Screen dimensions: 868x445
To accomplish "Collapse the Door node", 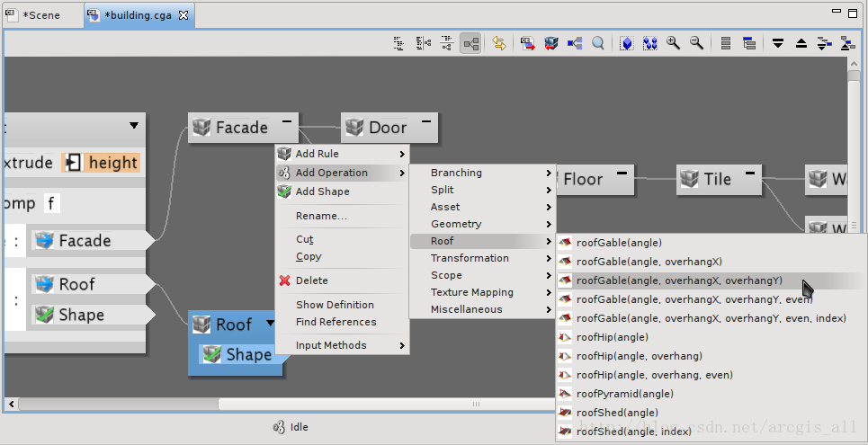I will tap(426, 120).
